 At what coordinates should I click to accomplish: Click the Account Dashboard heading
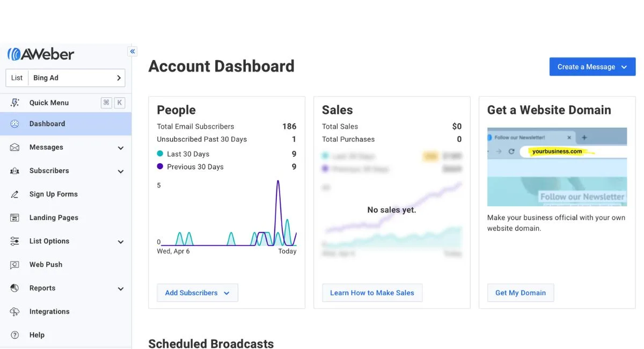(x=222, y=66)
